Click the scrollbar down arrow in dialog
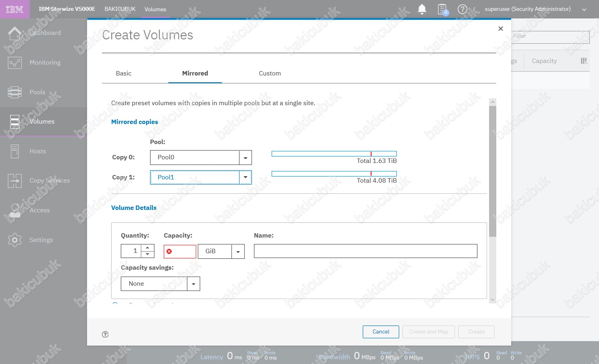This screenshot has height=364, width=599. (493, 299)
